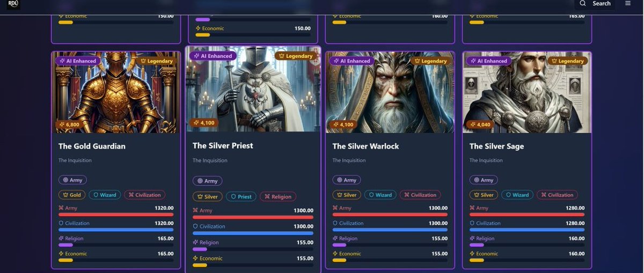
Task: Select the Wizard tag on Silver Sage
Action: pos(517,195)
